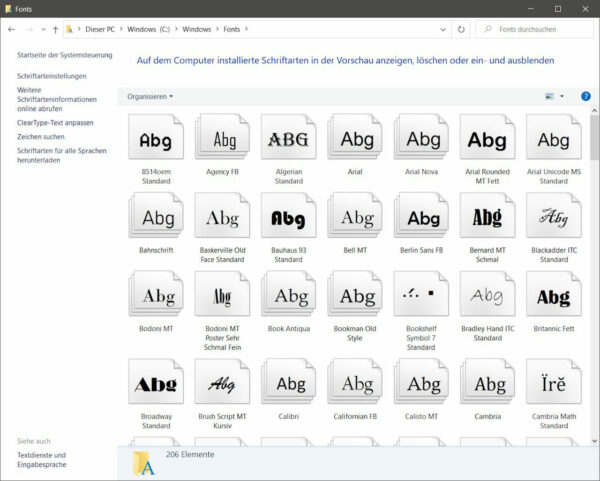Viewport: 600px width, 481px height.
Task: Select Baskerville Old Face Standard icon
Action: pyautogui.click(x=222, y=215)
